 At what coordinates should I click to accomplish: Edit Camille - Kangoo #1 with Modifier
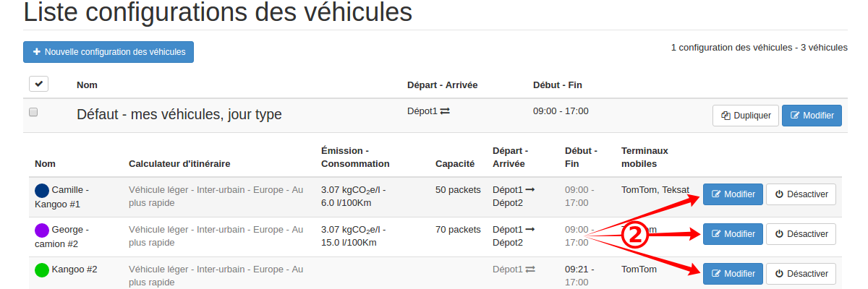click(x=733, y=194)
